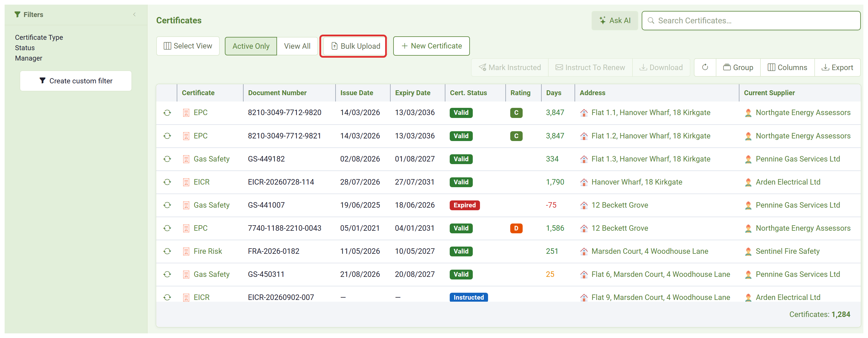Screen dimensions: 868x338
Task: Click renew icon for GS-449182 row
Action: [167, 159]
